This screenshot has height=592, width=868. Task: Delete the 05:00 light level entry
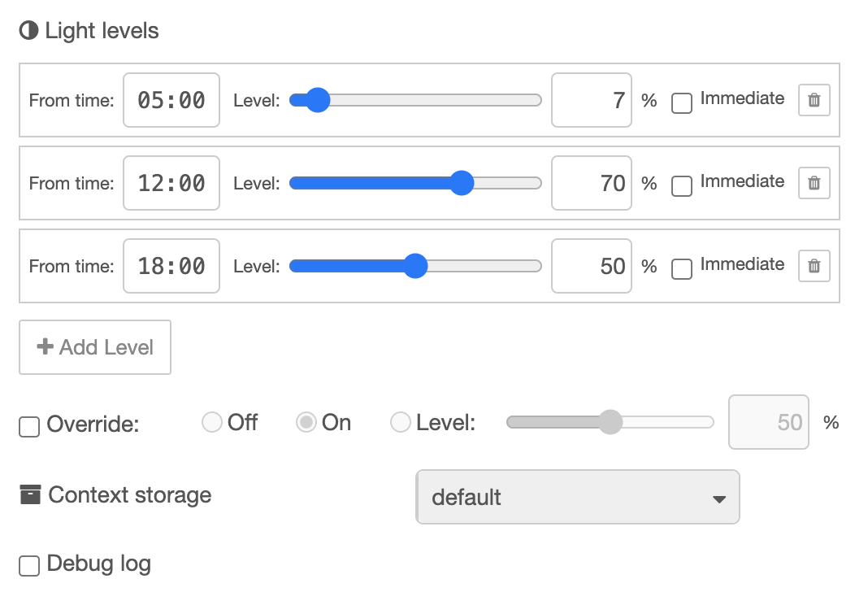pyautogui.click(x=814, y=99)
